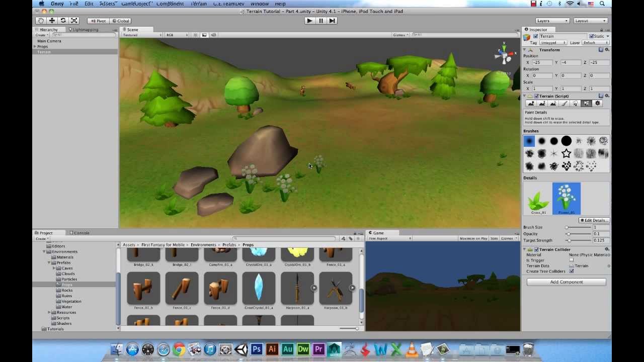The width and height of the screenshot is (644, 362).
Task: Open the Terrain Settings gear tab
Action: 598,103
